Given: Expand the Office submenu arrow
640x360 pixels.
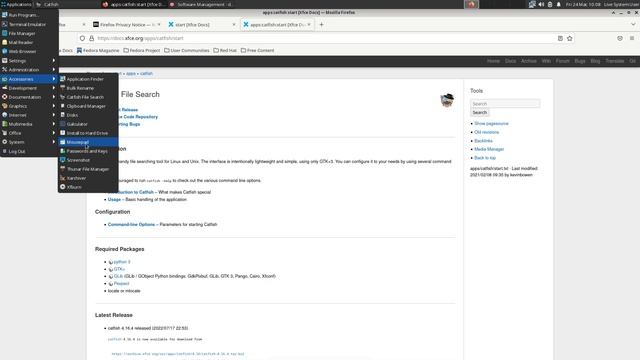Looking at the screenshot, I should click(54, 133).
